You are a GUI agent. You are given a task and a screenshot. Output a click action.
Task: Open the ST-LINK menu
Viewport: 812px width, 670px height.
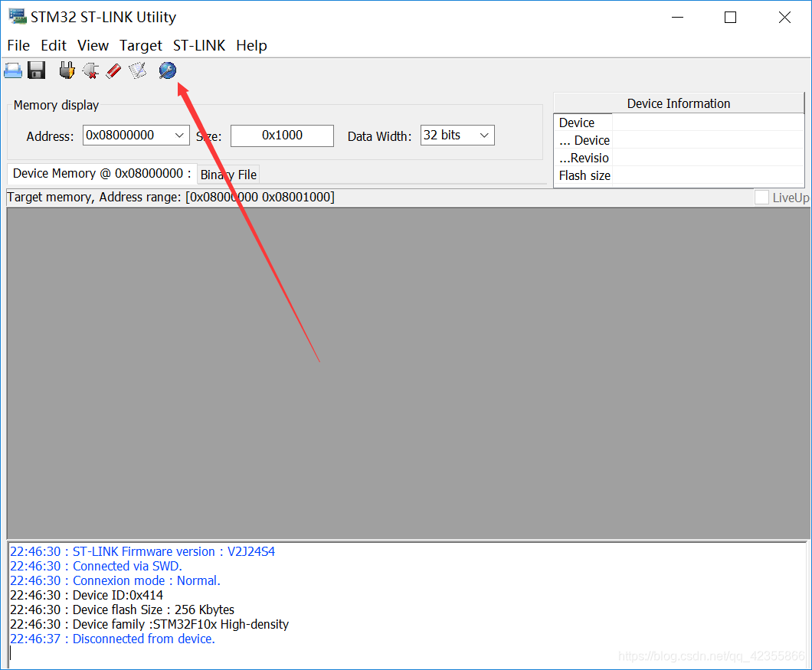[x=199, y=46]
